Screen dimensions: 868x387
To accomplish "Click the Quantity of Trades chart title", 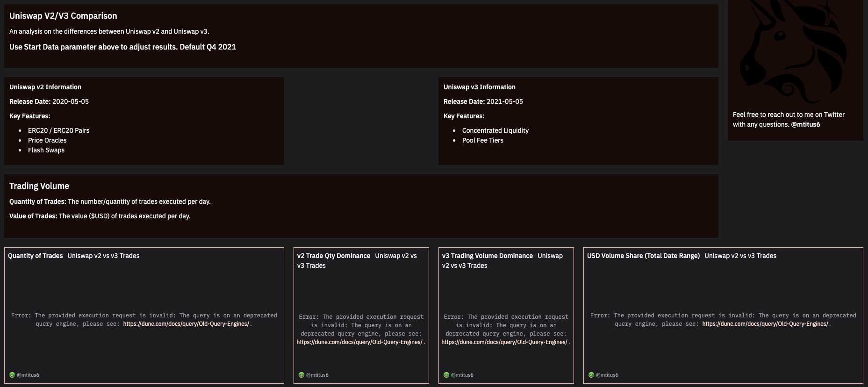I will (x=36, y=256).
